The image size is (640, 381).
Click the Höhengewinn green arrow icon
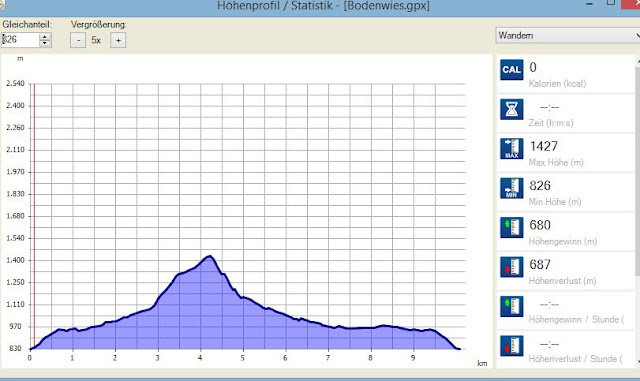(x=511, y=227)
